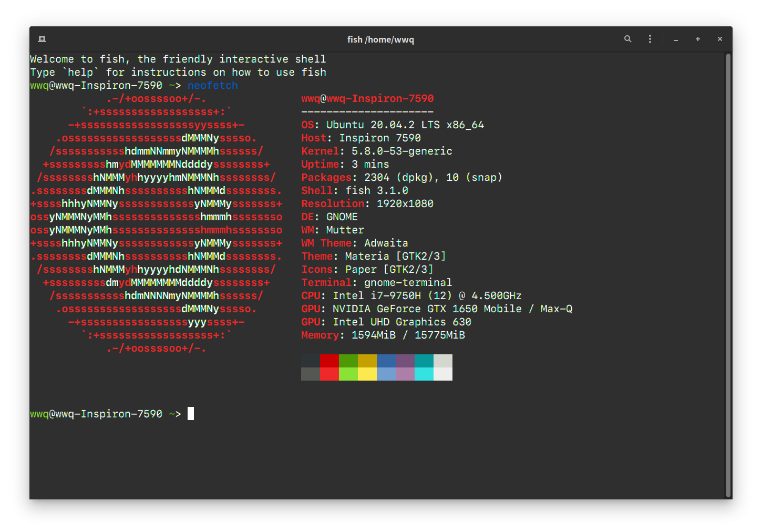Select the bright yellow color block
762x532 pixels.
tap(367, 374)
